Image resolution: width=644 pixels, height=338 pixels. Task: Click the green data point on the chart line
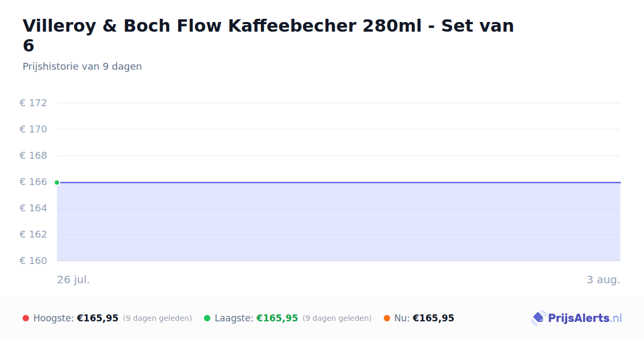pos(57,182)
